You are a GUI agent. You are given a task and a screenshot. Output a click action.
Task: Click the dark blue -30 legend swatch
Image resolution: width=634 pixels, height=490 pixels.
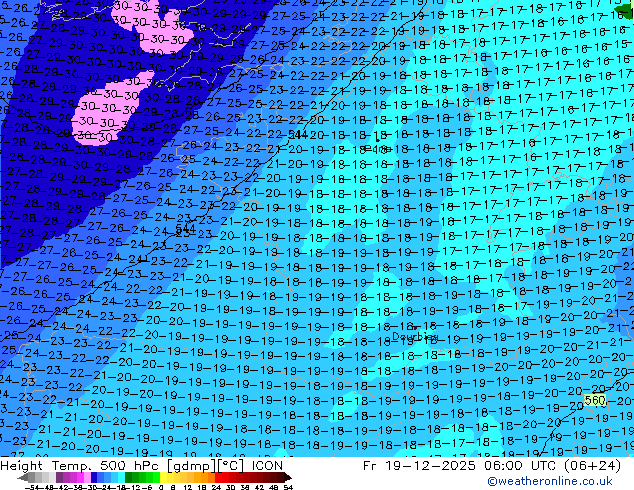(x=94, y=477)
